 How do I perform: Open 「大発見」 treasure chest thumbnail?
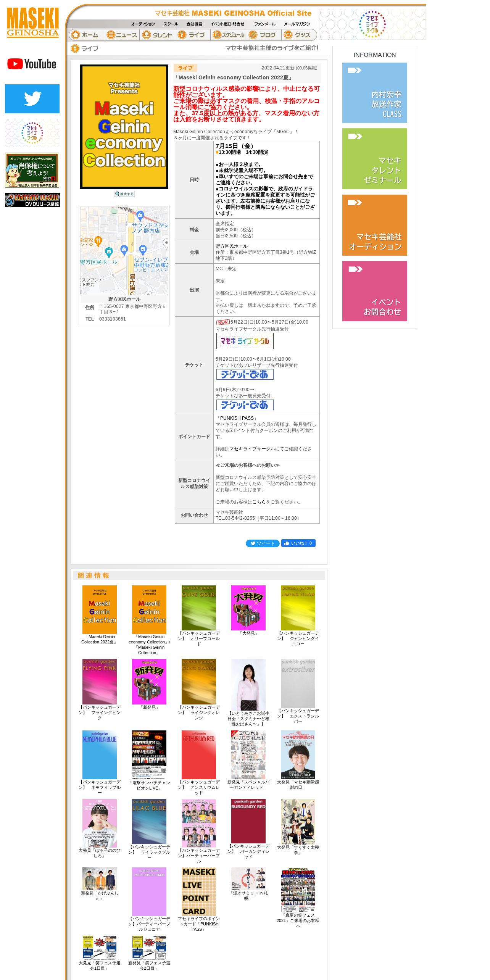[x=248, y=608]
